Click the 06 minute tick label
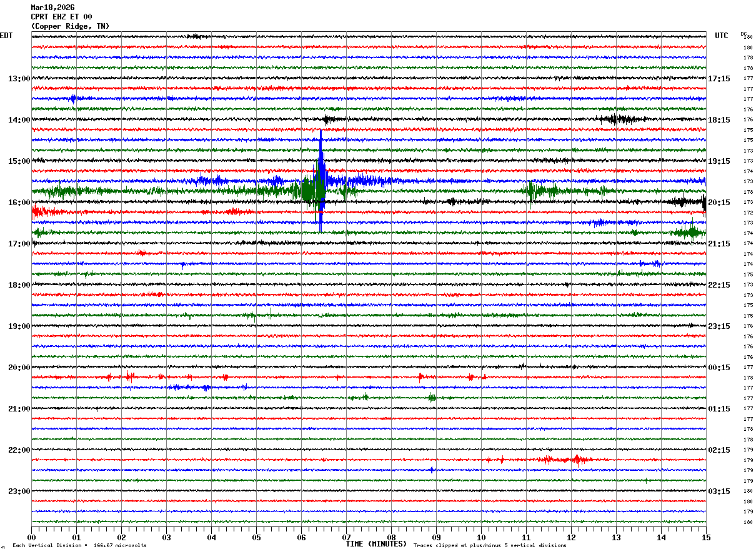The width and height of the screenshot is (756, 554). point(301,538)
